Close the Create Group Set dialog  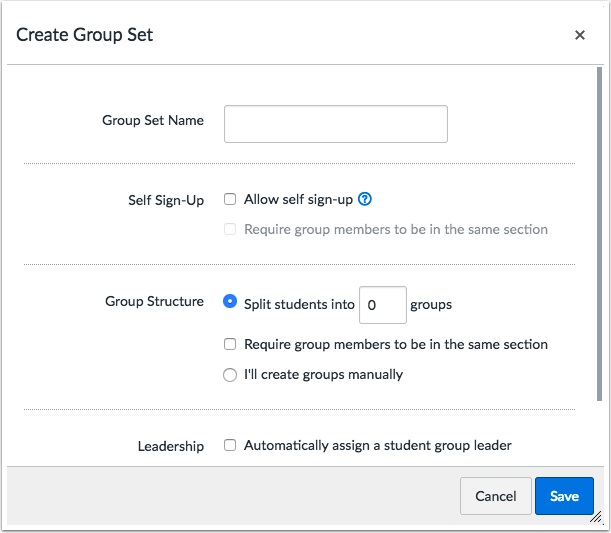[x=580, y=35]
